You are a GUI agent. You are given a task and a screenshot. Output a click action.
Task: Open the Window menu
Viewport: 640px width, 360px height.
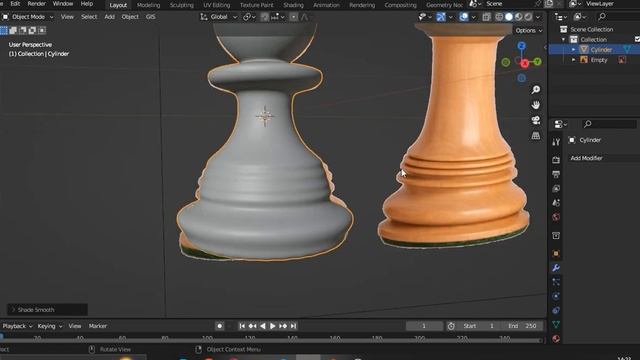[x=62, y=4]
